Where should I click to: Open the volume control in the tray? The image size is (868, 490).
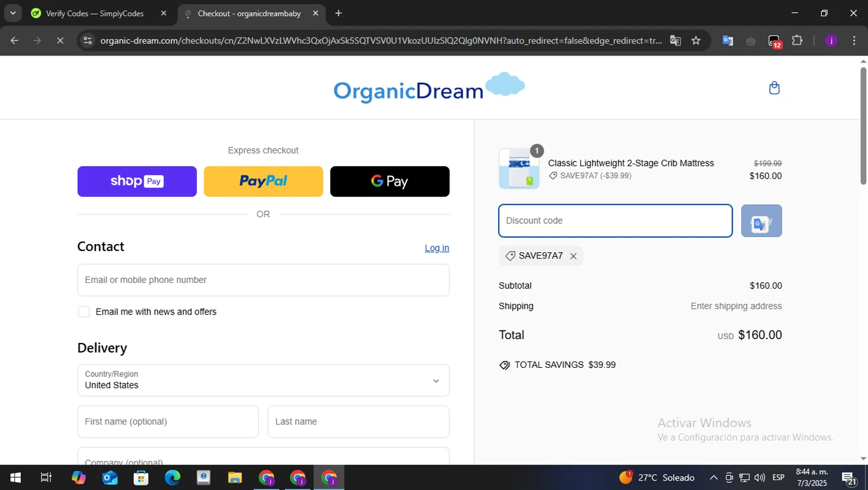[760, 478]
